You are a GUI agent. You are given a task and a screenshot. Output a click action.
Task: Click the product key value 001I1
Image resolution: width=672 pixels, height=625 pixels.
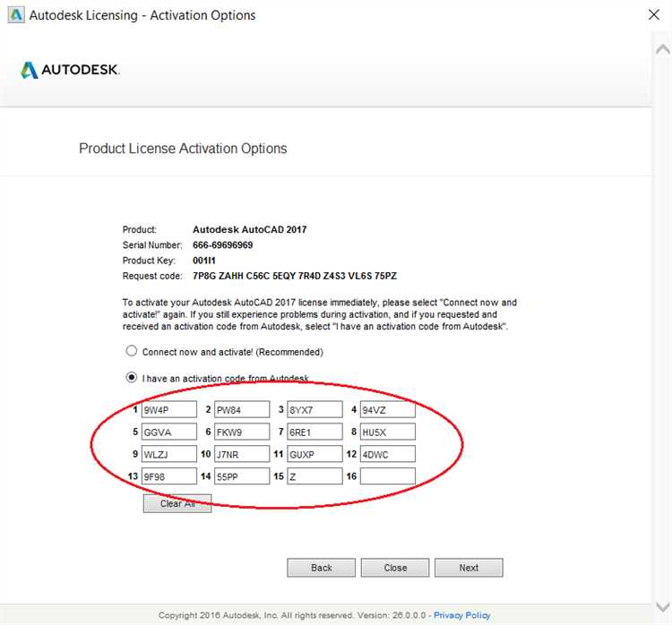tap(204, 261)
